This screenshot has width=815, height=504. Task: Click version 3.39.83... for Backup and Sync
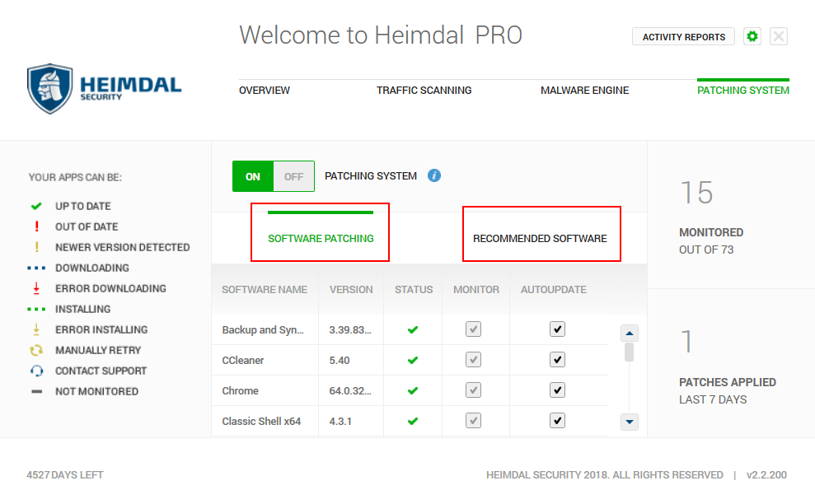coord(350,330)
